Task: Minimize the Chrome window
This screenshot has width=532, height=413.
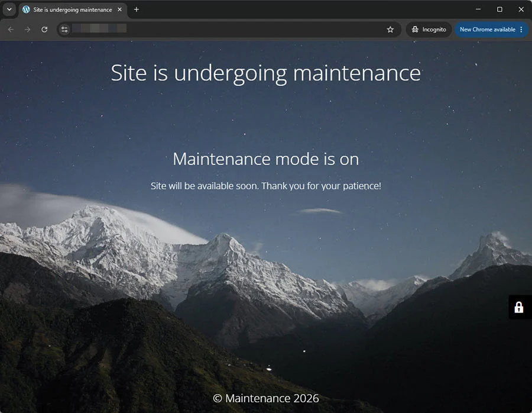Action: 478,9
